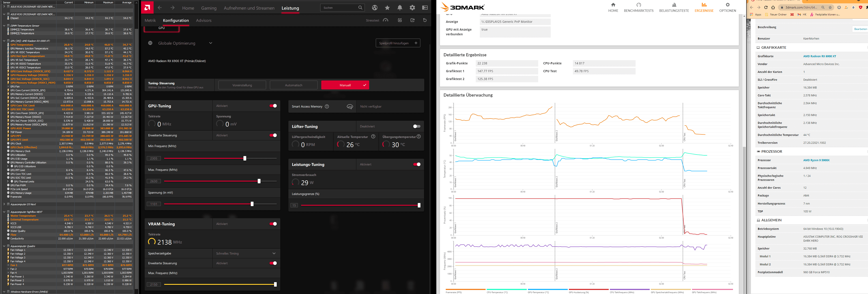
Task: Toggle GPU Erweiterte Steuerung switch
Action: pyautogui.click(x=273, y=135)
